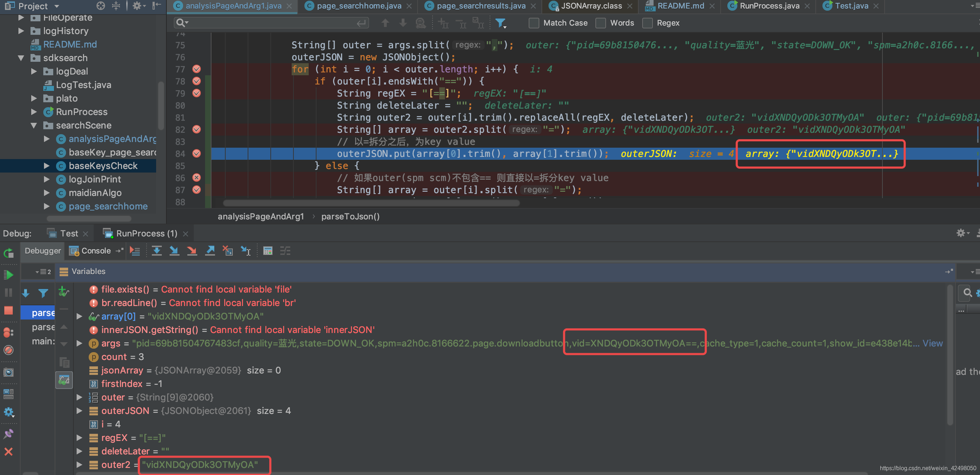Click the Step Over debugger icon
The width and height of the screenshot is (980, 475).
coord(156,251)
